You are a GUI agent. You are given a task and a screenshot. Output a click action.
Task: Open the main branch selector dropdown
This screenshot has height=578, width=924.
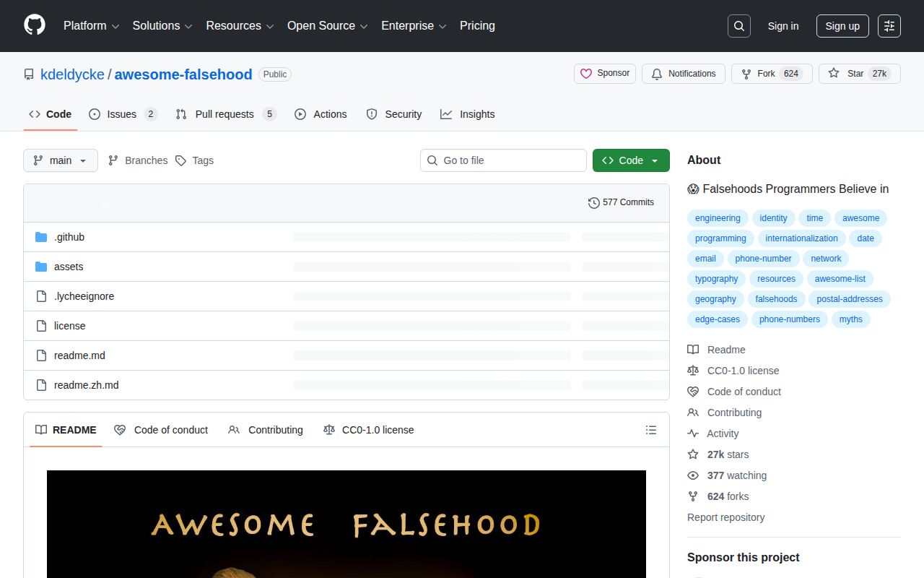[60, 160]
